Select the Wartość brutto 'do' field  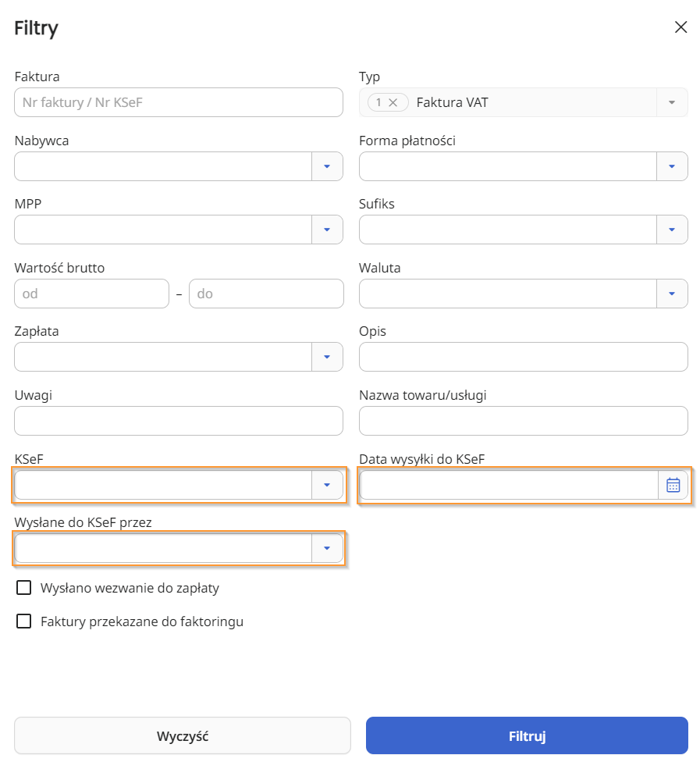pos(266,294)
